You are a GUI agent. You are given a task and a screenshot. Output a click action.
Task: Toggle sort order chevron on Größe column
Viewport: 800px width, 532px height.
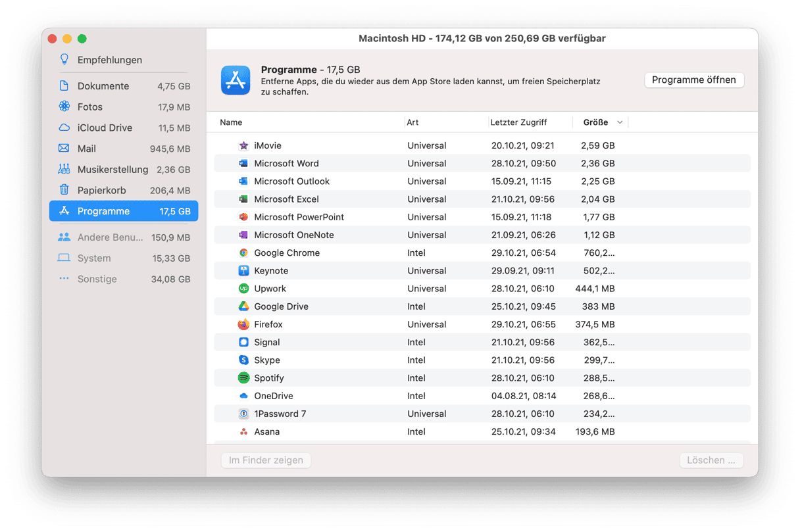coord(620,122)
